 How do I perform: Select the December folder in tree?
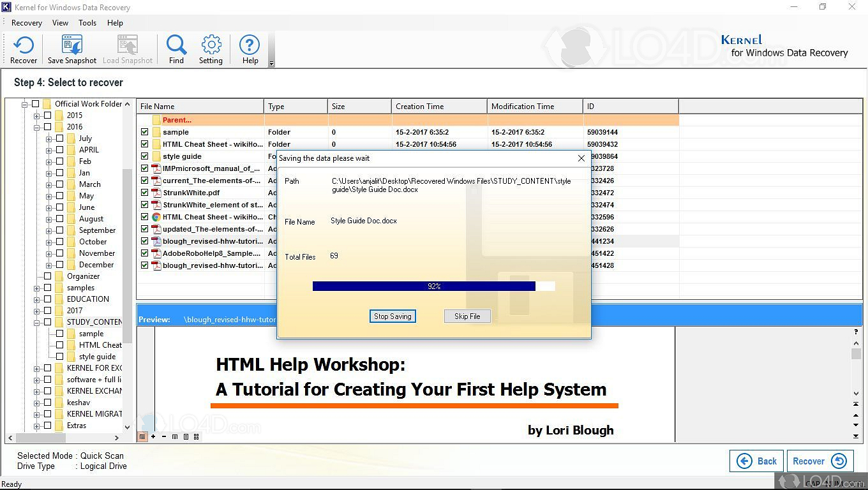[96, 265]
